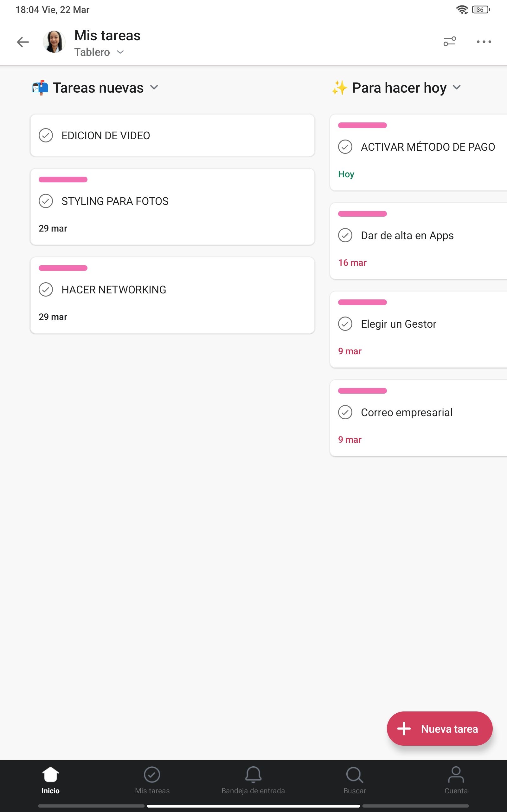Expand the Para hacer hoy section chevron

click(456, 88)
